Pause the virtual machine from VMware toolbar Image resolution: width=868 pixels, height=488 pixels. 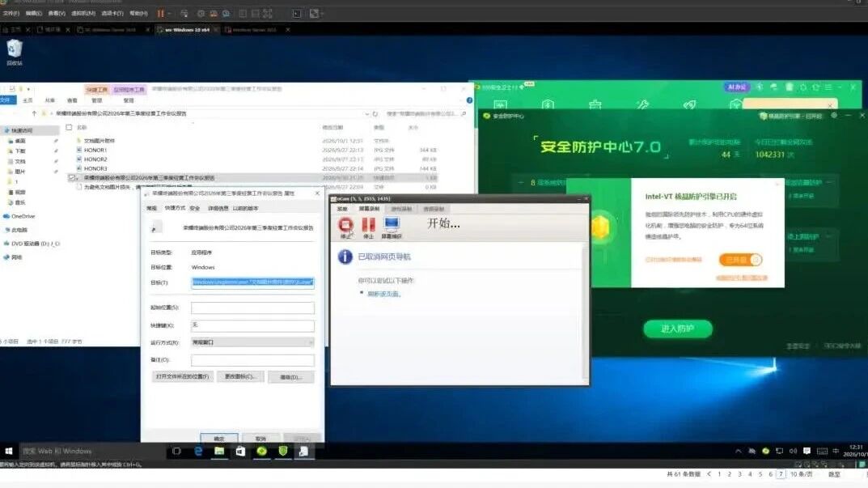click(x=160, y=13)
